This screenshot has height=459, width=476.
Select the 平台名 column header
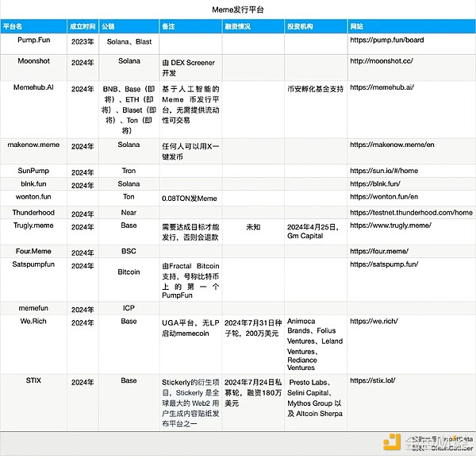[13, 26]
